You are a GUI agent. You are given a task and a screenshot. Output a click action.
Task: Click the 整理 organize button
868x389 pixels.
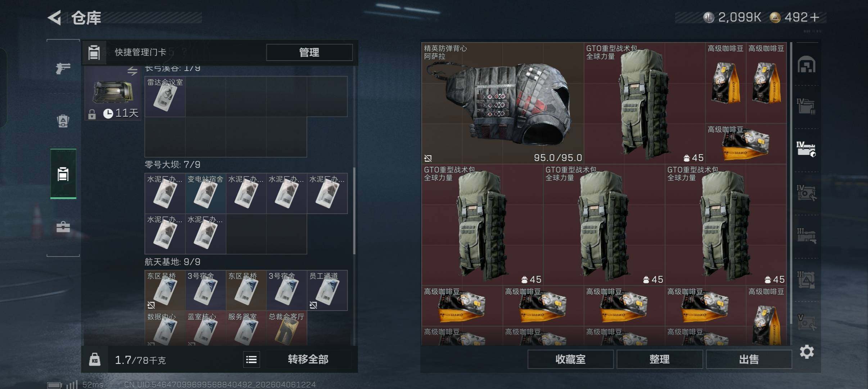point(659,359)
